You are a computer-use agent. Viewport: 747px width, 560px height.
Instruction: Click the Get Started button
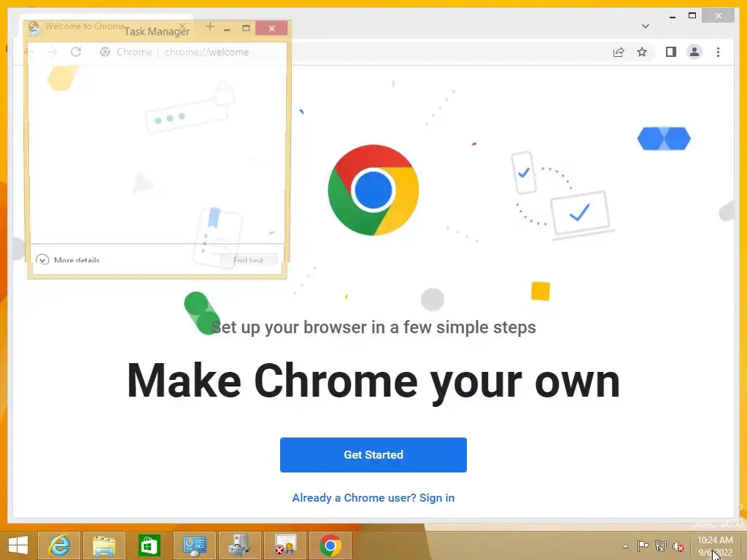click(x=373, y=455)
